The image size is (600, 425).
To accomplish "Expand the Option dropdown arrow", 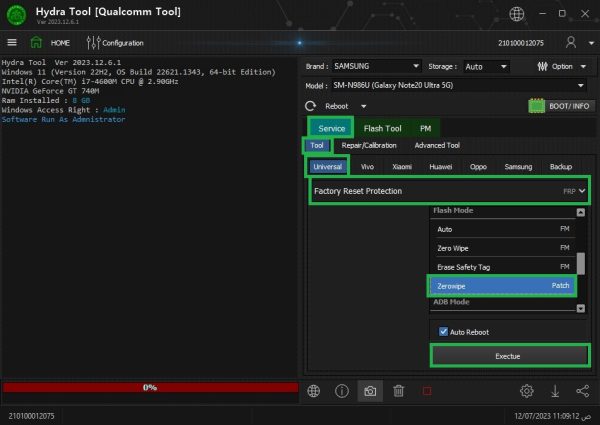I will (x=583, y=67).
